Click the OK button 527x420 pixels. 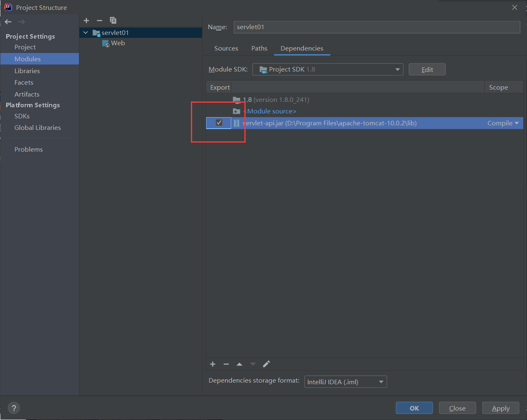pos(414,408)
